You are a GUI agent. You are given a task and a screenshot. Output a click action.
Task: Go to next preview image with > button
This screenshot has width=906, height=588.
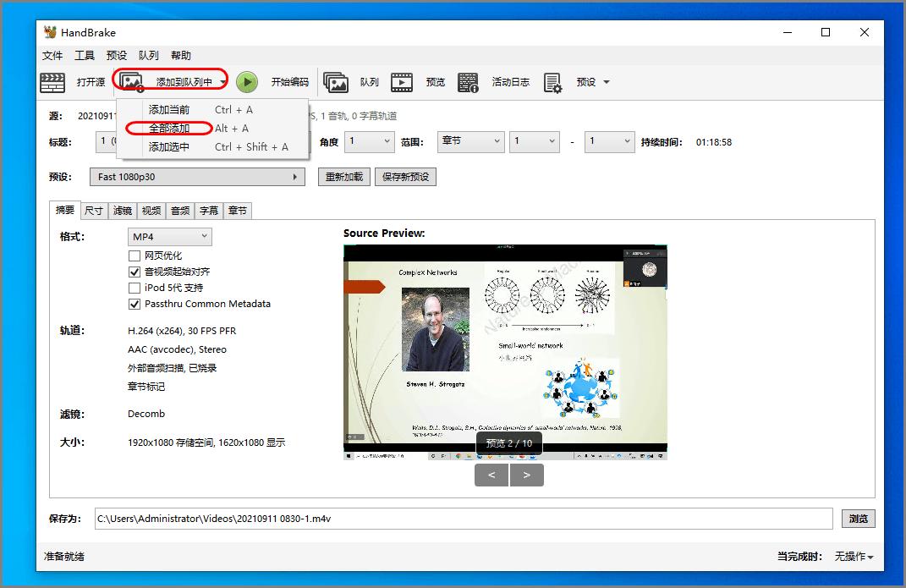[x=527, y=475]
